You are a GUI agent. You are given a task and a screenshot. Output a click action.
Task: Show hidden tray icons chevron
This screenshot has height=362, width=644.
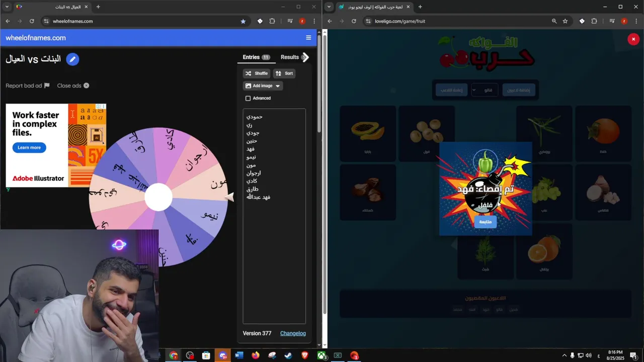[x=564, y=355]
